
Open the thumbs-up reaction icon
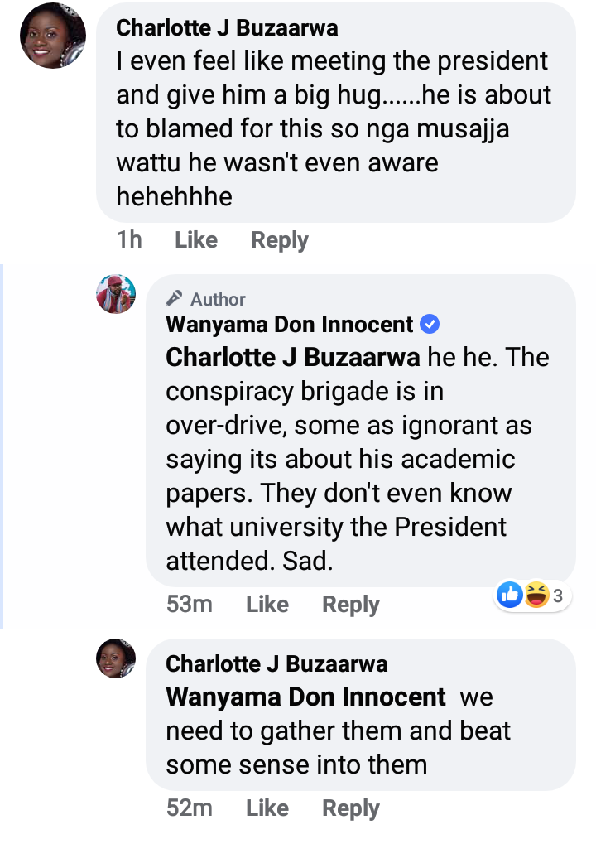click(510, 595)
